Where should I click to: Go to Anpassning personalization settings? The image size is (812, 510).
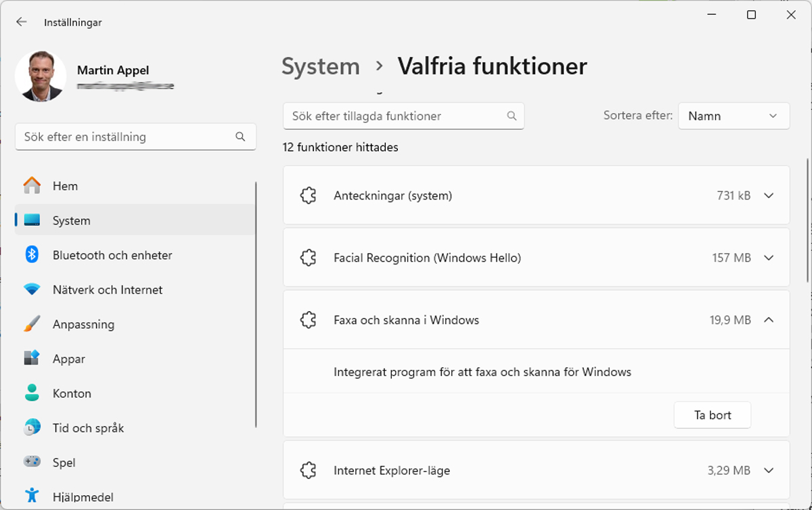click(83, 325)
